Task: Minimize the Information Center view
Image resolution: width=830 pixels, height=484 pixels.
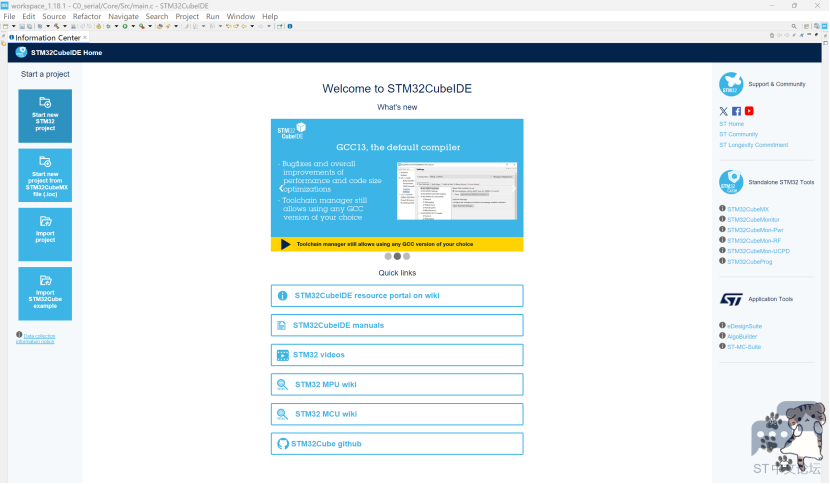Action: pyautogui.click(x=809, y=34)
